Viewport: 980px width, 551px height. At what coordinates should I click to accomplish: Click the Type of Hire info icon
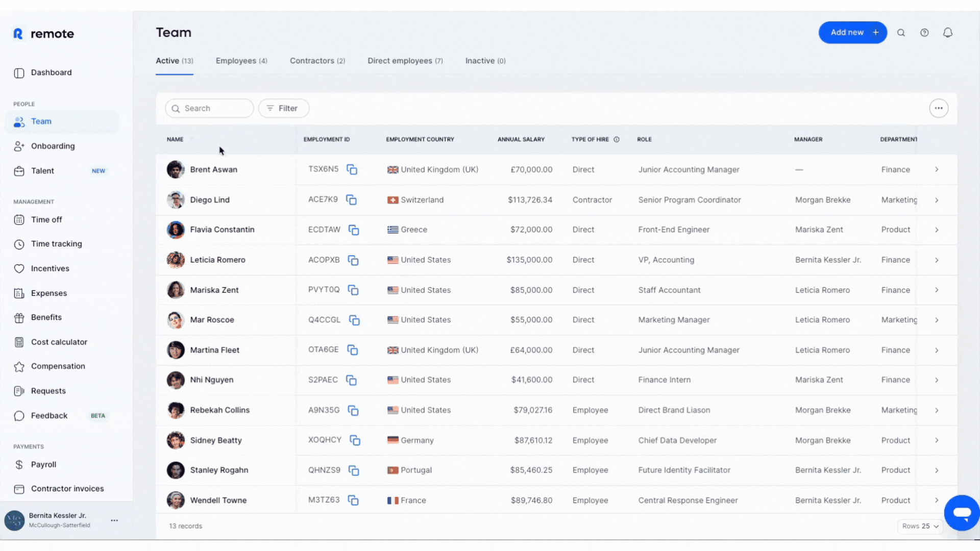coord(617,139)
